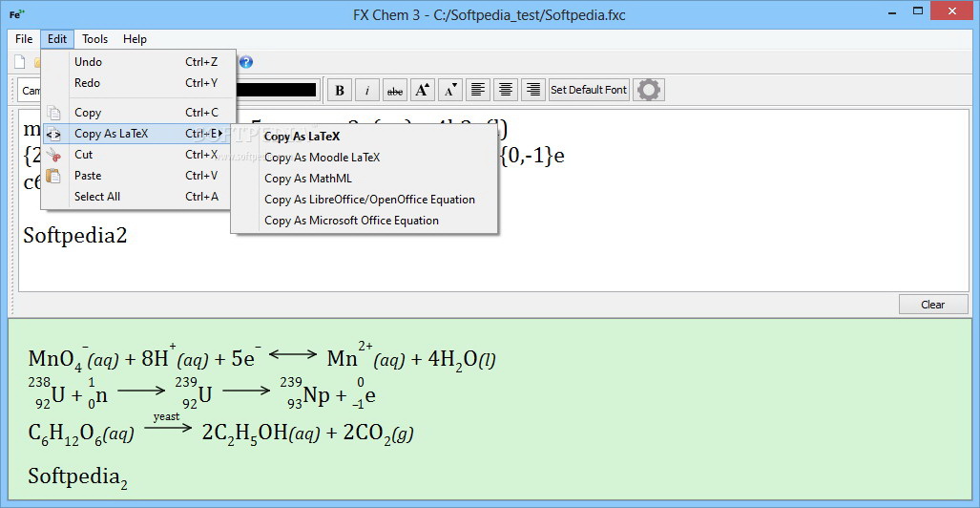Click the rendered Softpedia subscript 2 output
The image size is (980, 508).
pyautogui.click(x=78, y=477)
